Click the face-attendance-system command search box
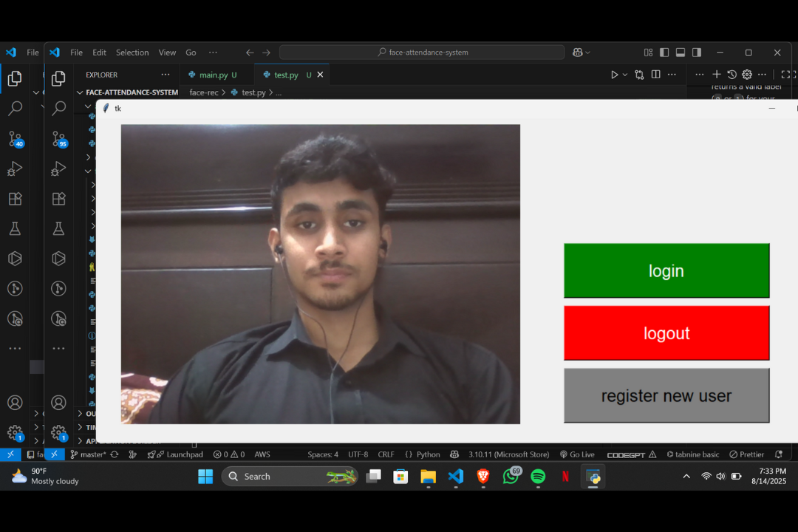This screenshot has height=532, width=798. (422, 52)
